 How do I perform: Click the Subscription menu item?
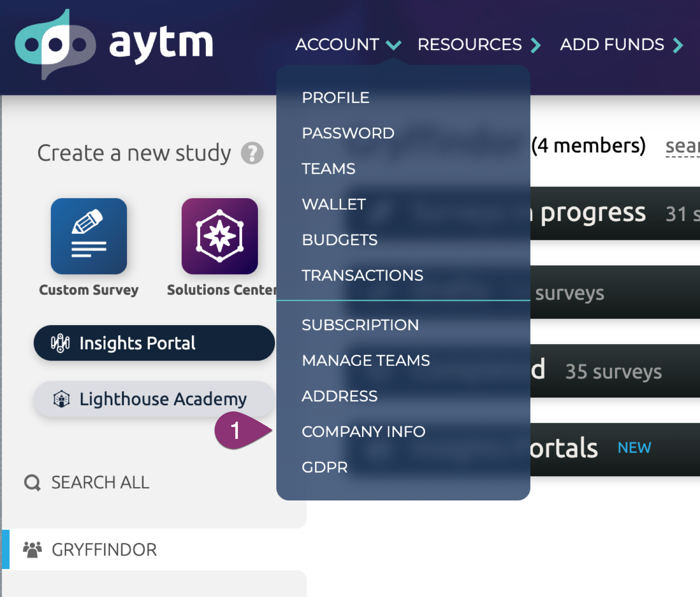(x=360, y=325)
